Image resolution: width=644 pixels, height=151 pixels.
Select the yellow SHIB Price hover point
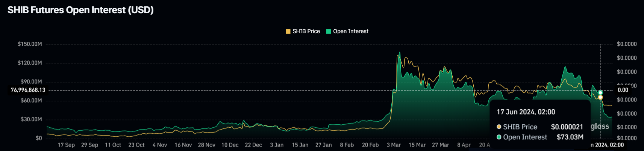[x=600, y=97]
